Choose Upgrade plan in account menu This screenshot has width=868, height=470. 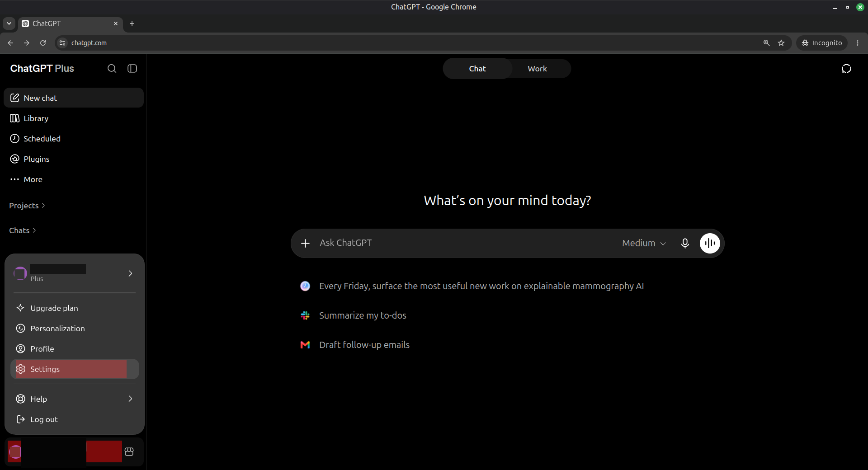[x=75, y=308]
